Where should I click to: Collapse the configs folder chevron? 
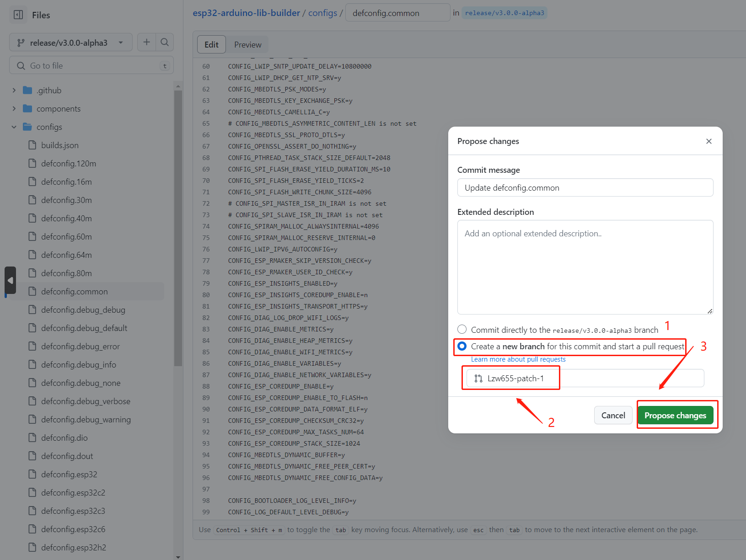(14, 127)
